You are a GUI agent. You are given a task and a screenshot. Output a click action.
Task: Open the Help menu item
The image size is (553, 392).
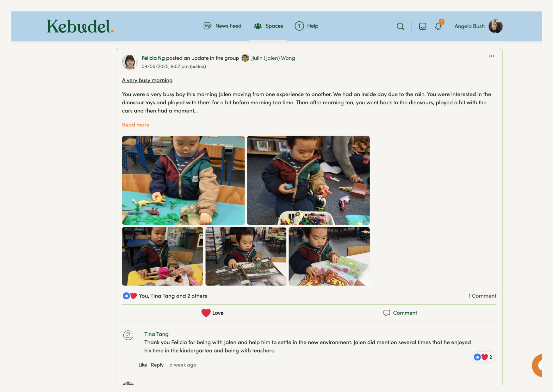point(307,26)
